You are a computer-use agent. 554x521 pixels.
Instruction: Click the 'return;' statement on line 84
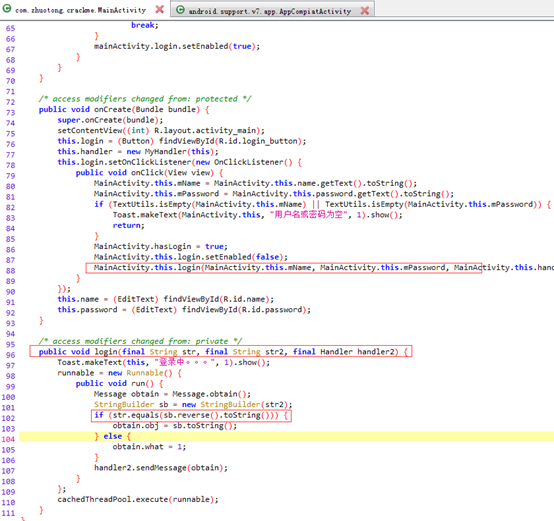coord(129,225)
